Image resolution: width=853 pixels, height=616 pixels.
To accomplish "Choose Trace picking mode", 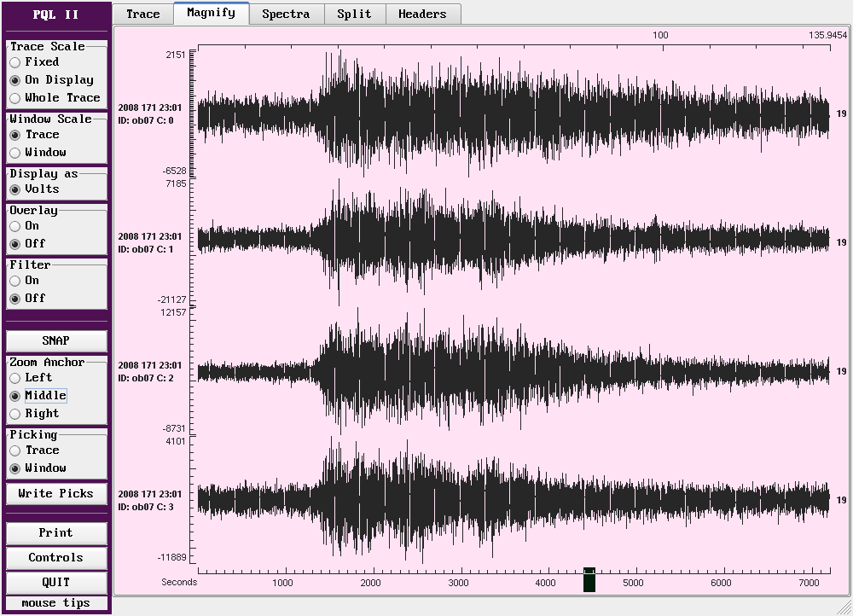I will pos(15,450).
